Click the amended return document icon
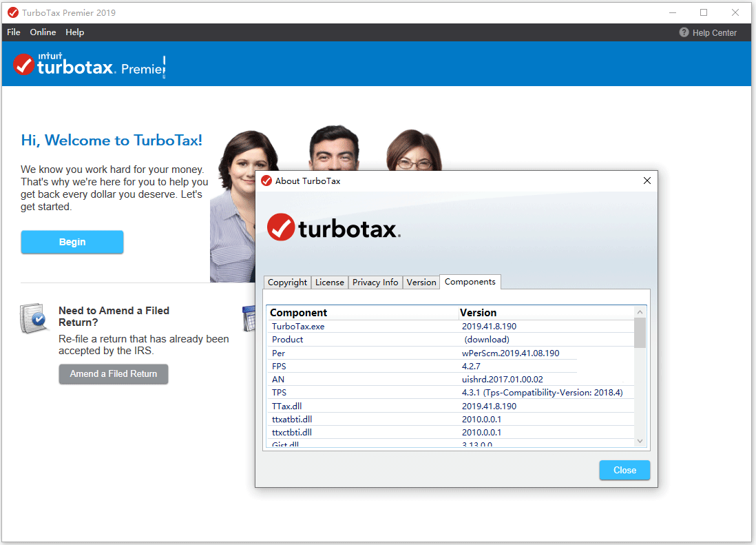The image size is (756, 545). 33,318
